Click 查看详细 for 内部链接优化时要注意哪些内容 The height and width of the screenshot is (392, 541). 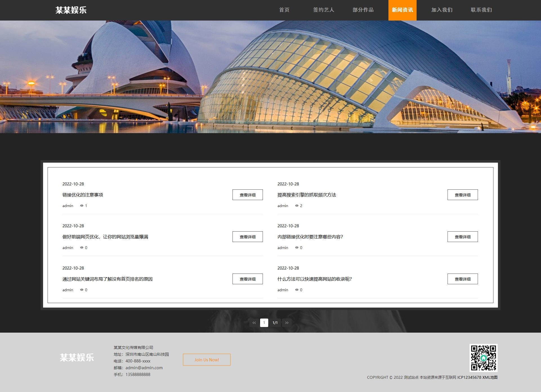pyautogui.click(x=462, y=237)
